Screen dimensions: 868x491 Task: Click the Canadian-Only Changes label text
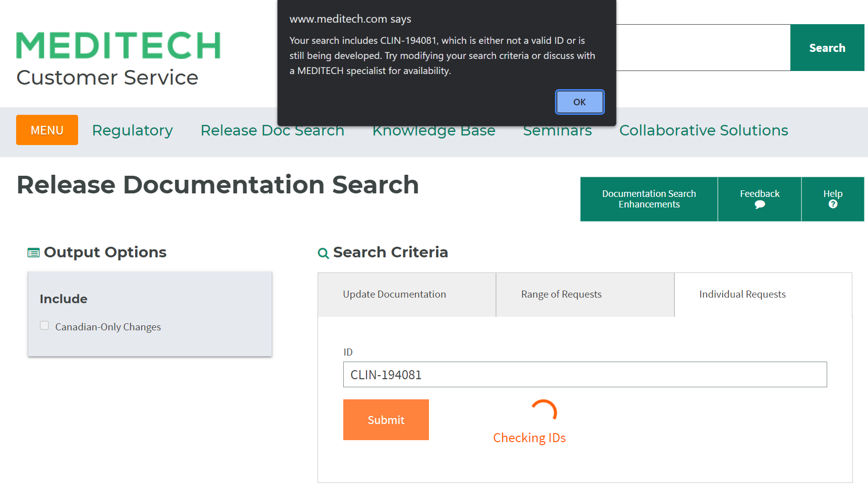108,327
